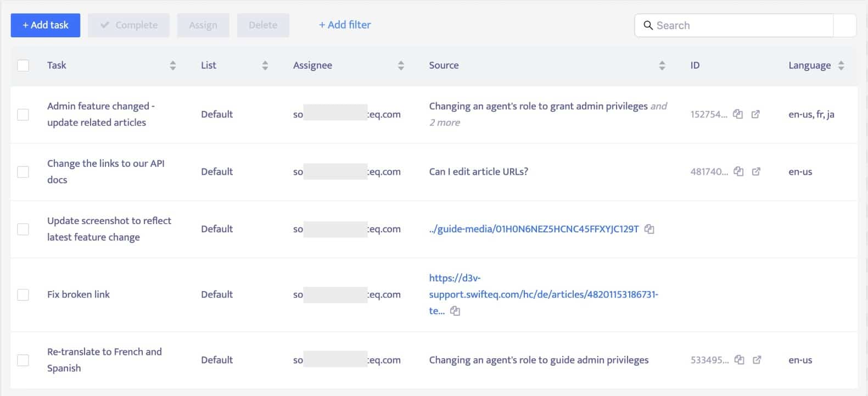Copy ID 152754 of Admin feature task
Viewport: 868px width, 396px height.
pyautogui.click(x=738, y=114)
